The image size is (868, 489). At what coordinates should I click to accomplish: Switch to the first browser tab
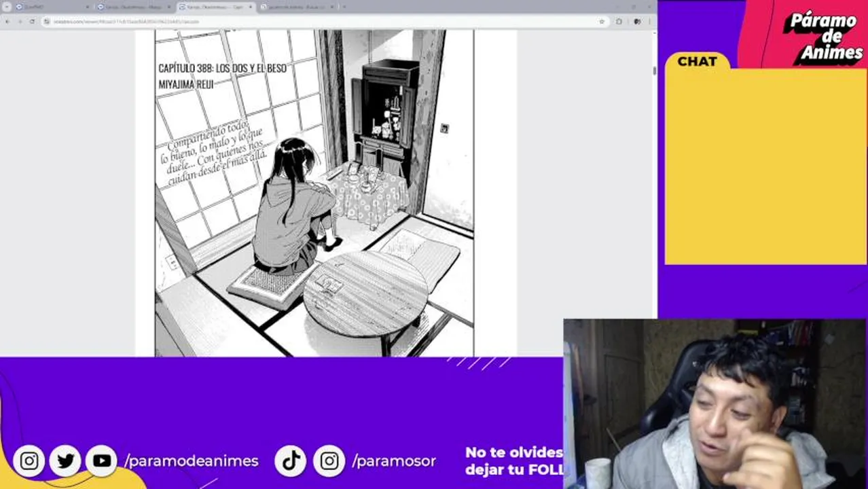click(x=54, y=7)
